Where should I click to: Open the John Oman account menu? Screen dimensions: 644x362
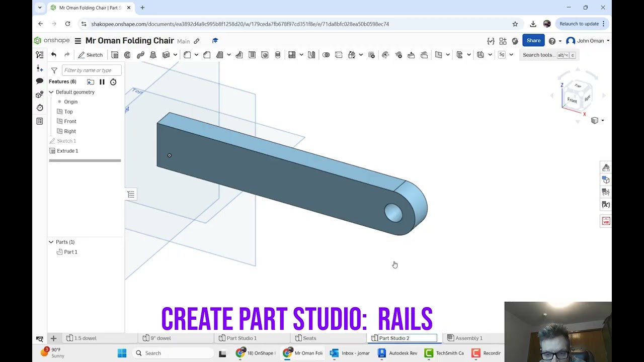point(588,41)
